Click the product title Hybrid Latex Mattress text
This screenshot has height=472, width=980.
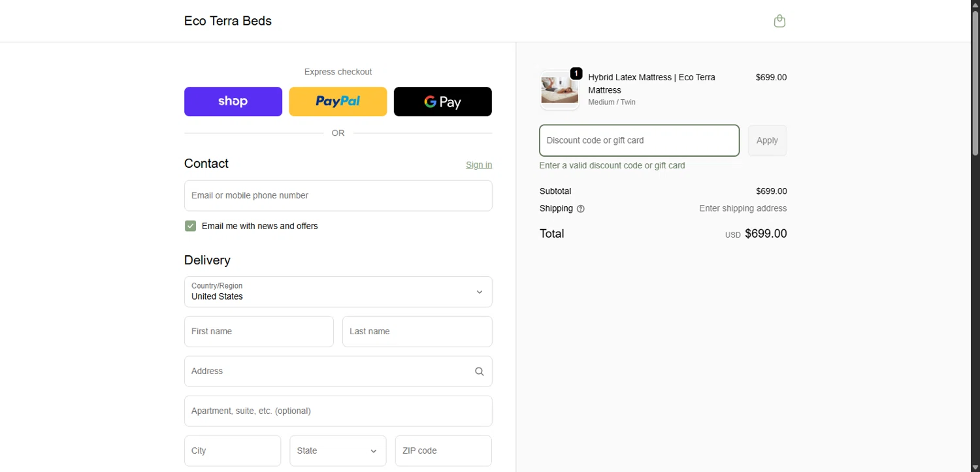(x=651, y=84)
